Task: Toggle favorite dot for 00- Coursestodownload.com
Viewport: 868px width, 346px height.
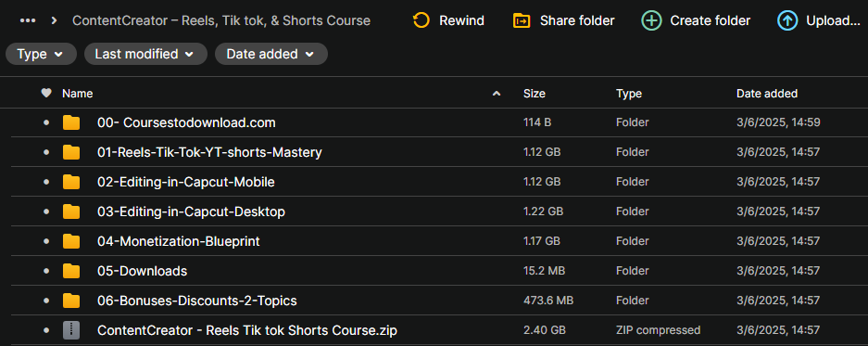Action: coord(46,122)
